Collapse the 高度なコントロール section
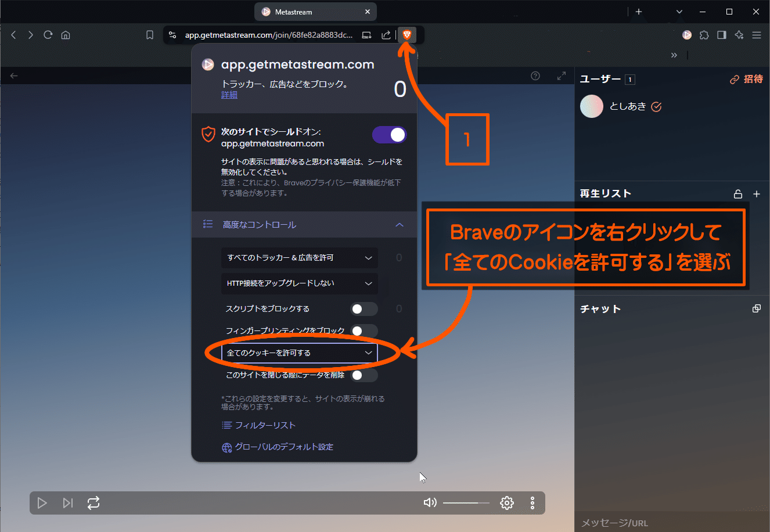770x532 pixels. point(304,225)
